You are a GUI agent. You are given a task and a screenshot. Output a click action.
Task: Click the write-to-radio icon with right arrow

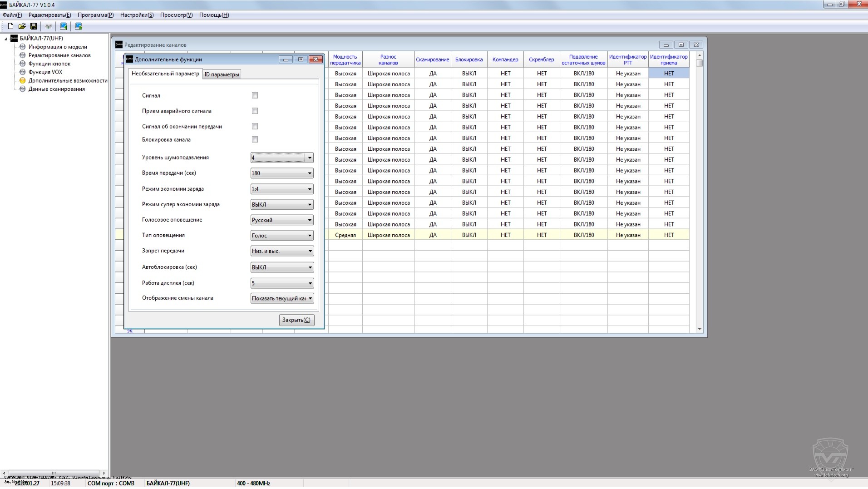(79, 26)
